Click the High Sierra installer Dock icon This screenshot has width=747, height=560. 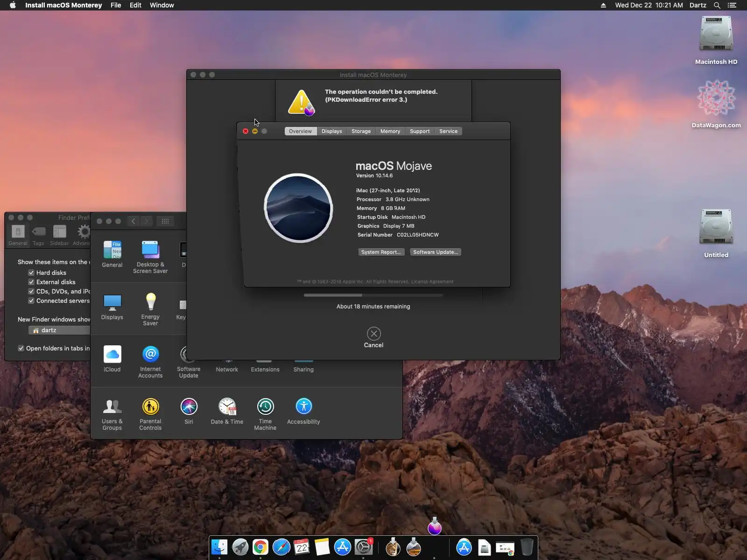click(414, 547)
